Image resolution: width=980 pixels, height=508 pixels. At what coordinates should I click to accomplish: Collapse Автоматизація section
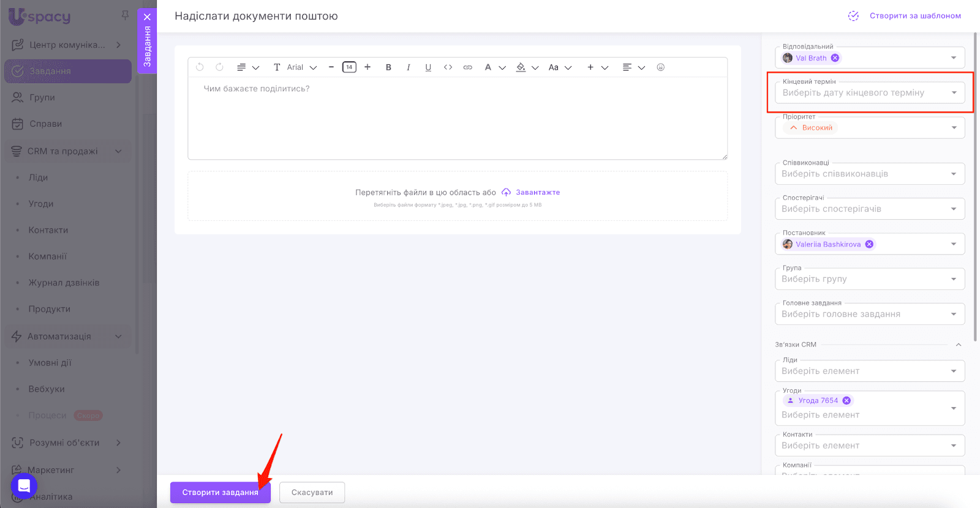(118, 337)
